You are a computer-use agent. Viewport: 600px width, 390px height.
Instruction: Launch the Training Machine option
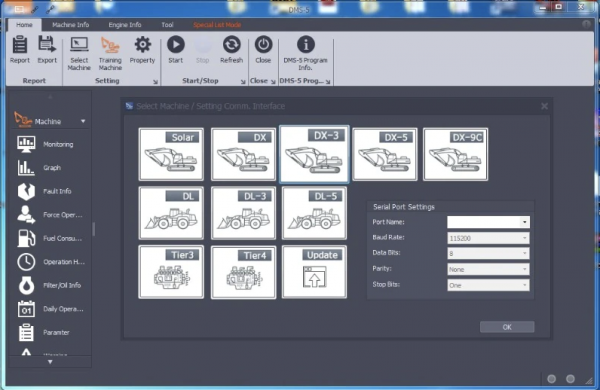point(110,54)
